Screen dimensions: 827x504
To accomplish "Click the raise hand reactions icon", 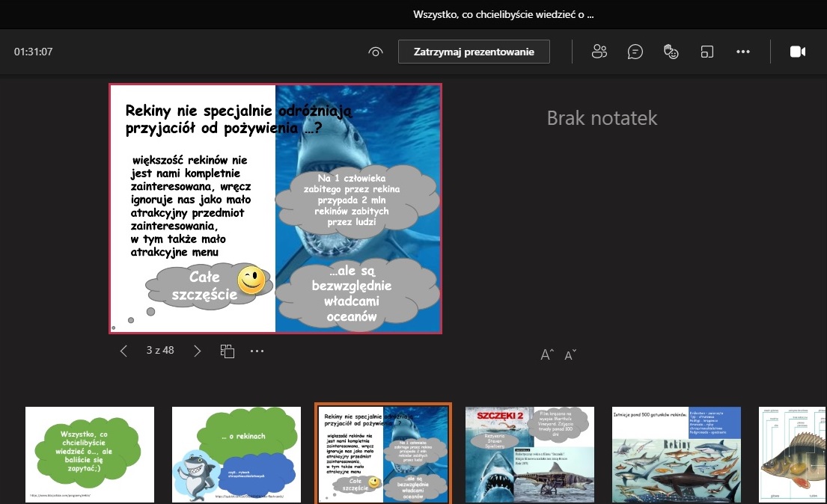I will pyautogui.click(x=671, y=52).
